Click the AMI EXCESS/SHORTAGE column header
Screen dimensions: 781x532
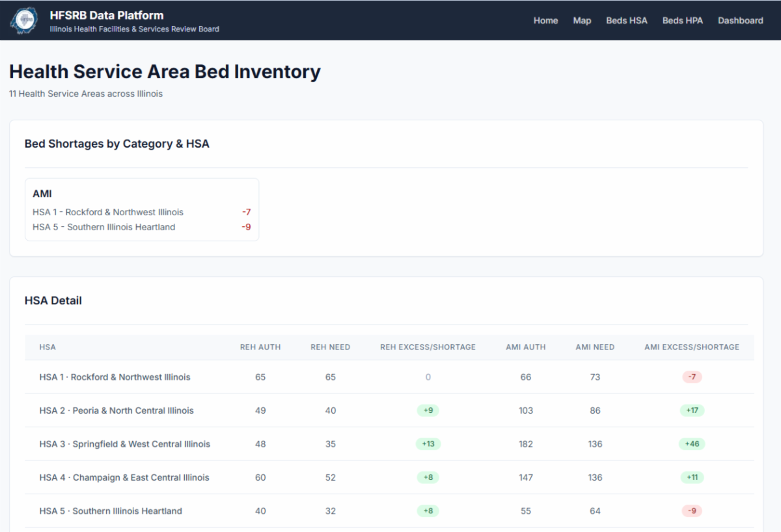pos(691,347)
